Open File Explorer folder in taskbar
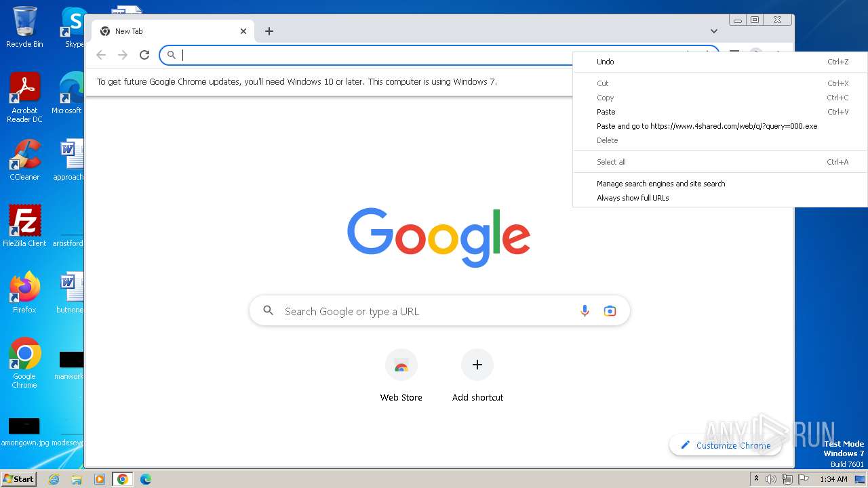Viewport: 868px width, 488px height. (77, 479)
